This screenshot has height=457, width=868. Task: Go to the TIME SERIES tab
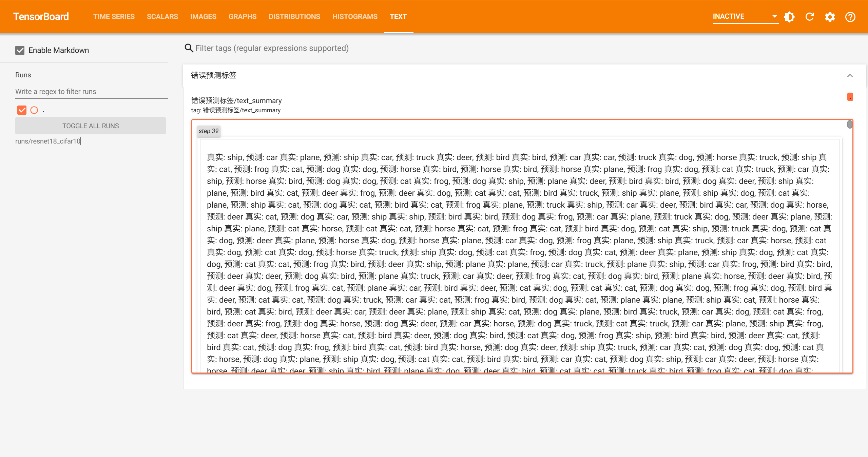click(x=114, y=17)
